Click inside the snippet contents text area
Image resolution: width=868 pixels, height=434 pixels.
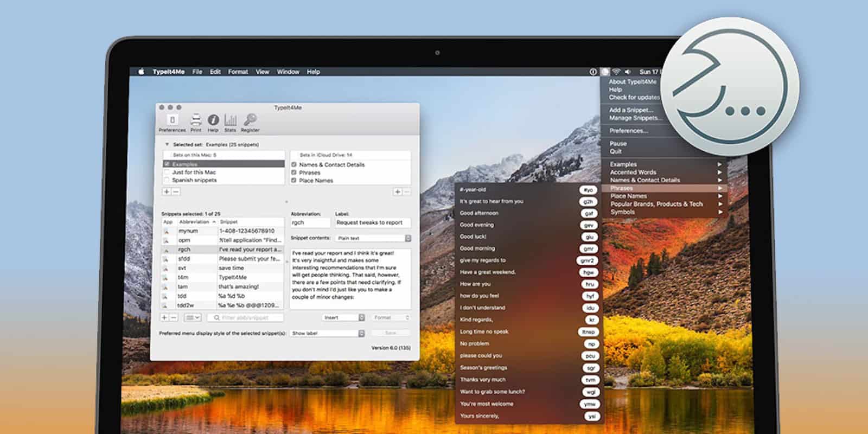350,279
